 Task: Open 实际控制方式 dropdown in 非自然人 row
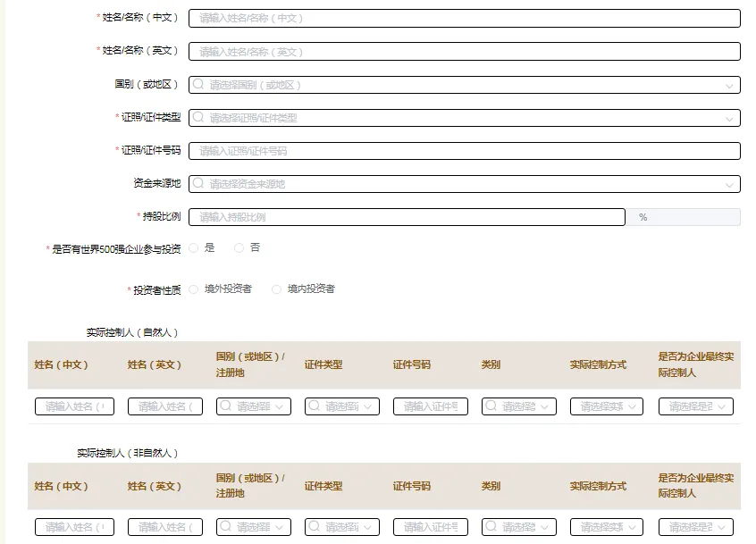click(x=608, y=527)
